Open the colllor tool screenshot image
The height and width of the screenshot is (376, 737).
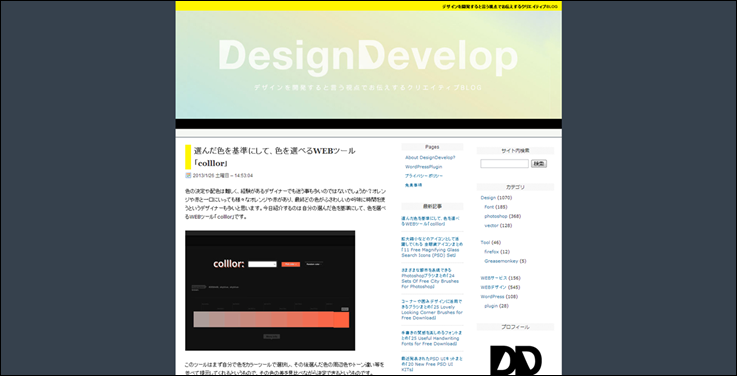(x=270, y=290)
